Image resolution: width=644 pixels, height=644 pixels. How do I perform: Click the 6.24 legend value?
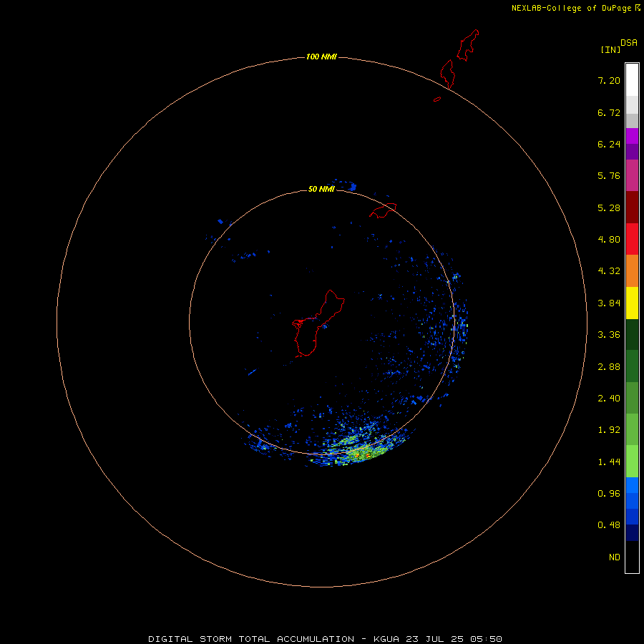pos(609,144)
